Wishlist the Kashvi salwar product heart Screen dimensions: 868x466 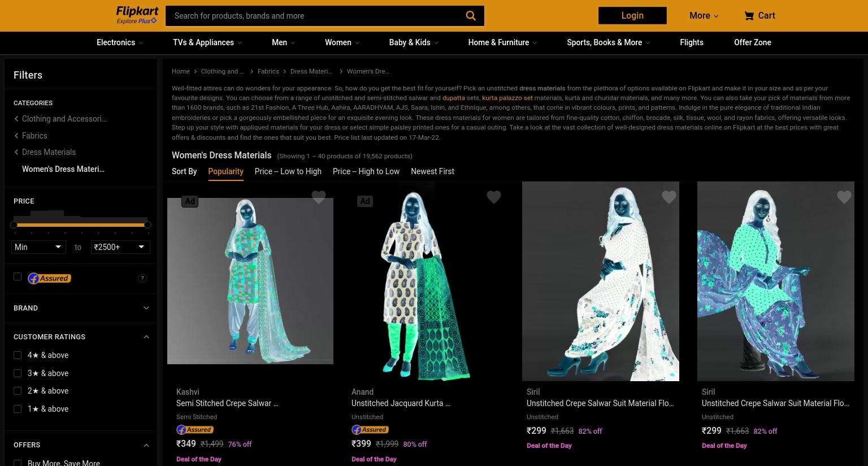point(319,197)
